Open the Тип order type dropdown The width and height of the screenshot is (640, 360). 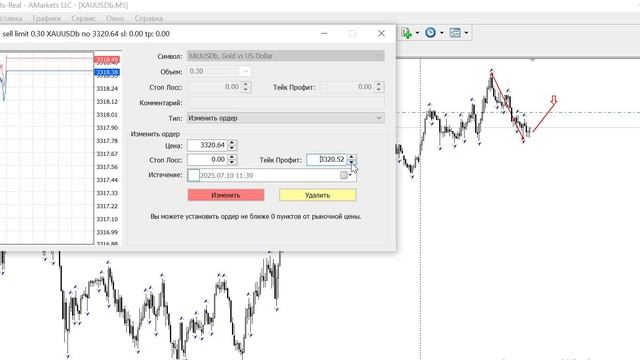coord(286,118)
